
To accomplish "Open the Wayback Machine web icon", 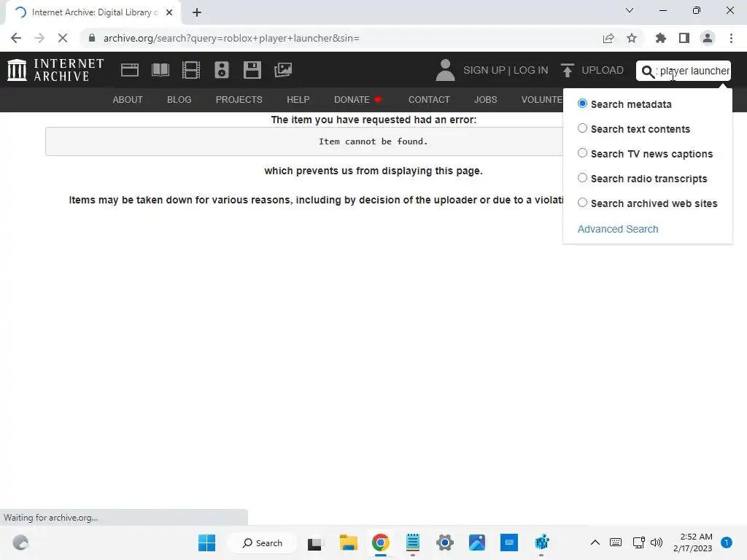I will pos(130,70).
